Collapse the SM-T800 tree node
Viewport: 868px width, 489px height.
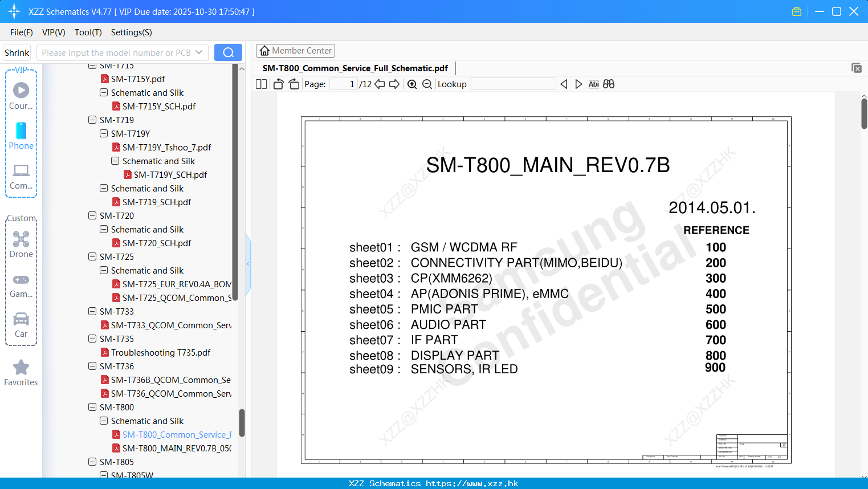(x=92, y=407)
